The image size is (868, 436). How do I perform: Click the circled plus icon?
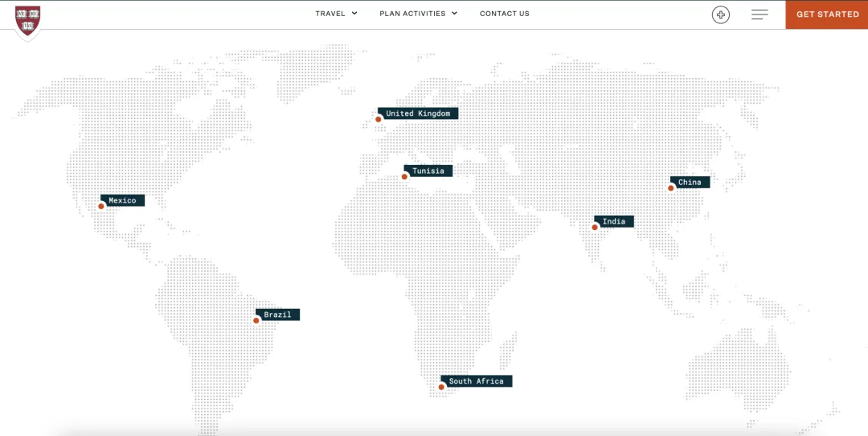(x=721, y=14)
